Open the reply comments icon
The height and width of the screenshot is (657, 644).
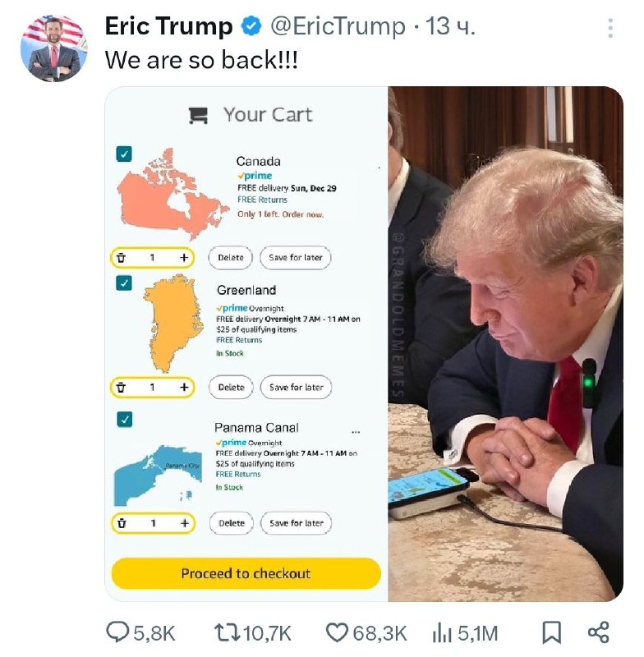tap(117, 632)
